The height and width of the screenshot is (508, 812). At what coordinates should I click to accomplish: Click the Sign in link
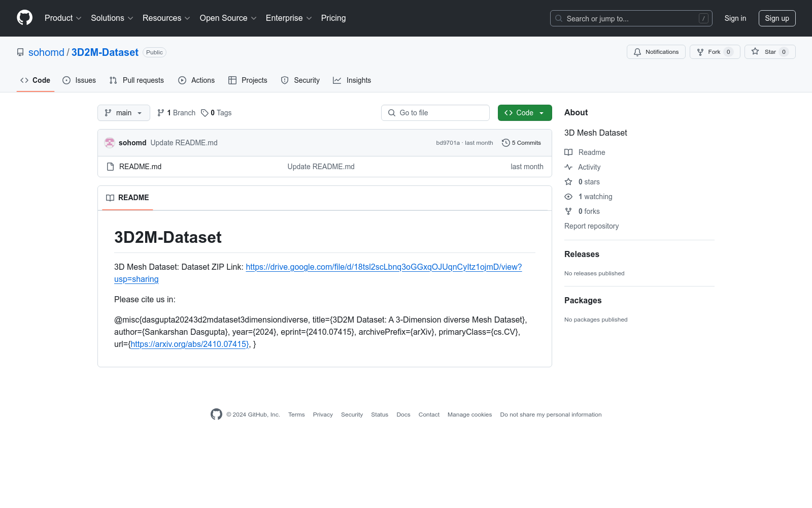(735, 18)
